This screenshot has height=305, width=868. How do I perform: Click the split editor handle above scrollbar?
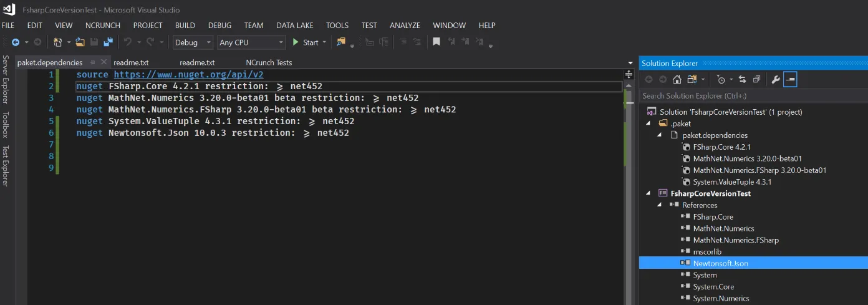coord(629,74)
